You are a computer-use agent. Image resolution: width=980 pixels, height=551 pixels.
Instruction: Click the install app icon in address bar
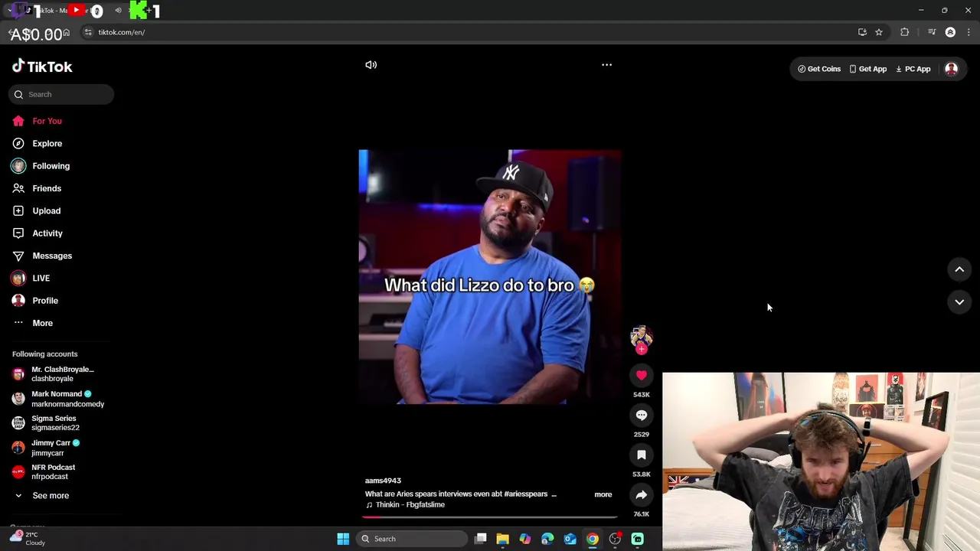point(862,32)
